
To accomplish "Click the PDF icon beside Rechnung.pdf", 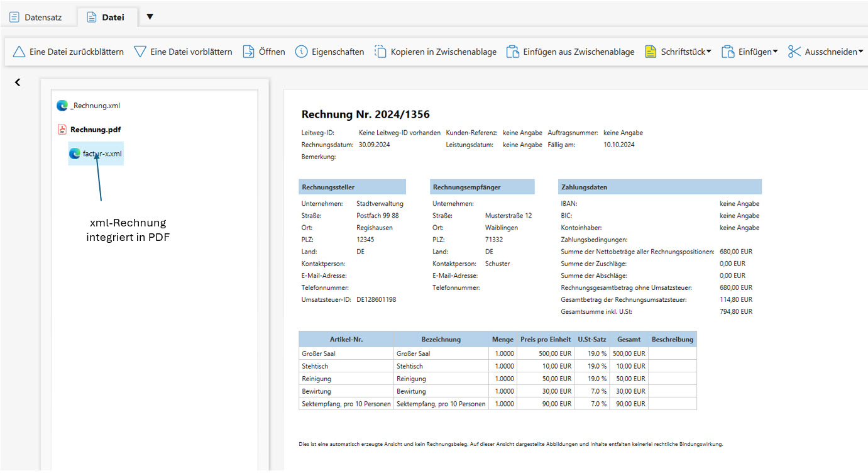I will pos(62,130).
